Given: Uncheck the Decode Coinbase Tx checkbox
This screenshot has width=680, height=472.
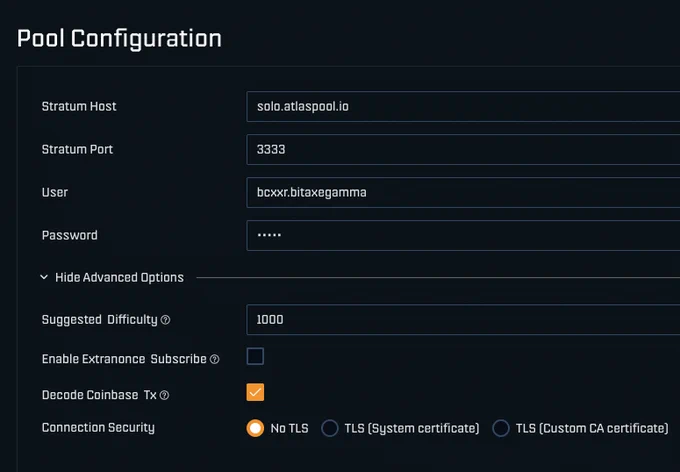Looking at the screenshot, I should pos(255,392).
